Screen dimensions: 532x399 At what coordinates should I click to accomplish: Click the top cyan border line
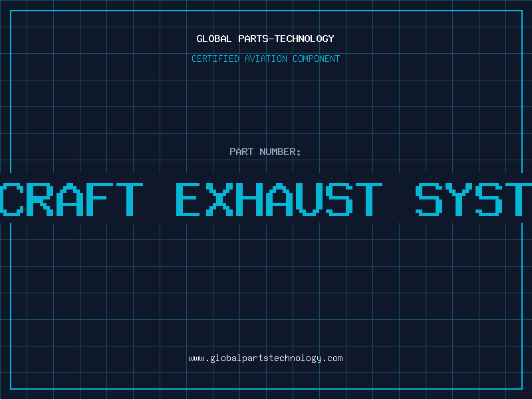pyautogui.click(x=267, y=11)
